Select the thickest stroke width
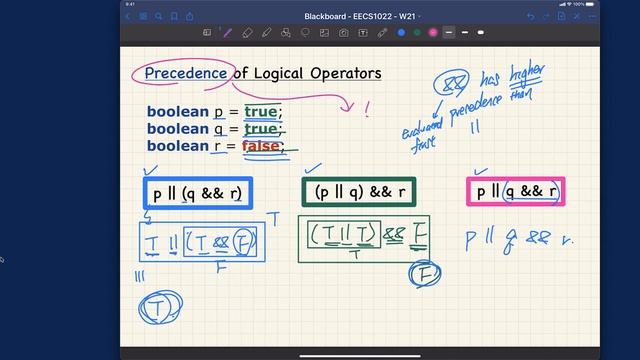 click(481, 33)
